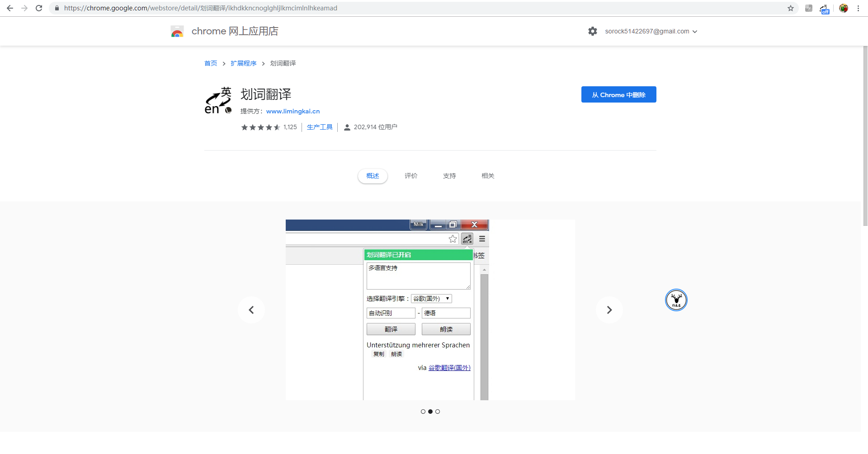Click the address bar URL
Image resolution: width=868 pixels, height=454 pixels.
(201, 8)
